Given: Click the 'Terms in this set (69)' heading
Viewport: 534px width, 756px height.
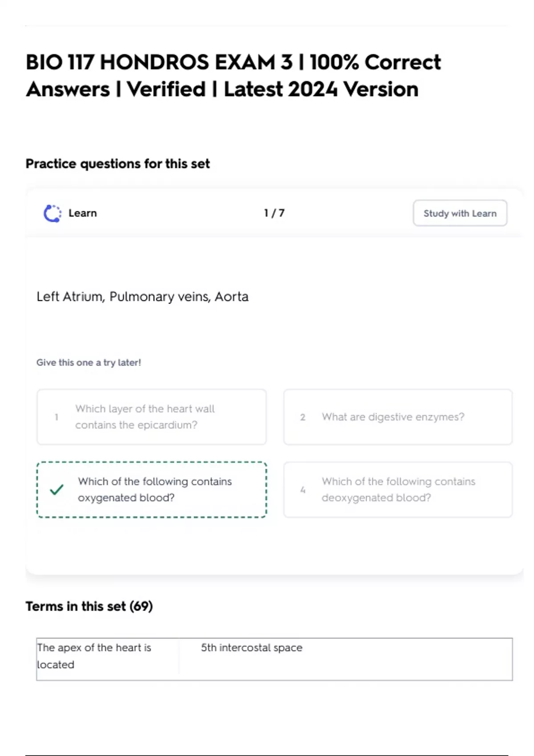Looking at the screenshot, I should 89,606.
